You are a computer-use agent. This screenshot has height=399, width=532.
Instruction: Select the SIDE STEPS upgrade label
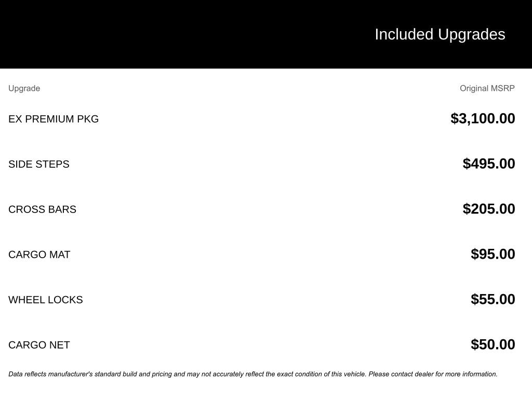(x=39, y=164)
